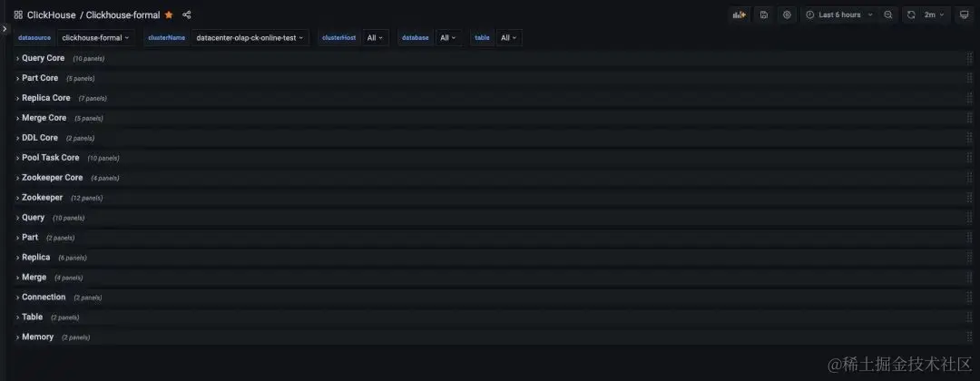
Task: Open dashboard settings gear
Action: point(787,15)
